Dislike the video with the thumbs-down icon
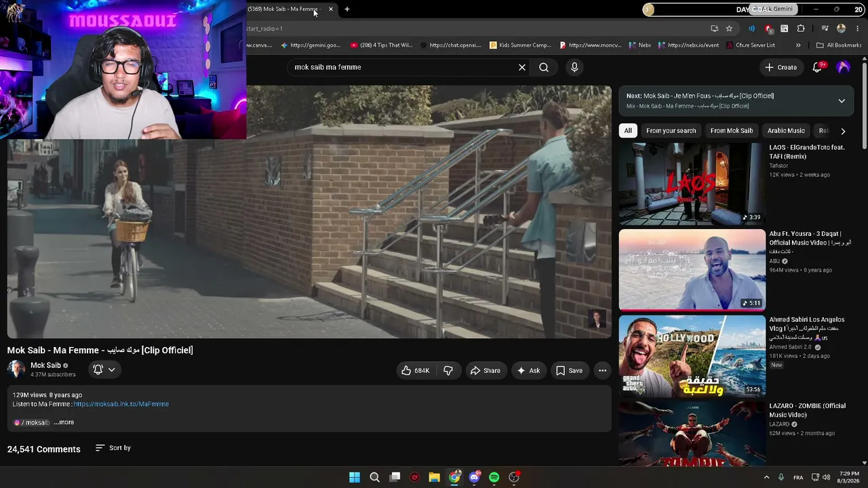The height and width of the screenshot is (488, 868). coord(448,371)
